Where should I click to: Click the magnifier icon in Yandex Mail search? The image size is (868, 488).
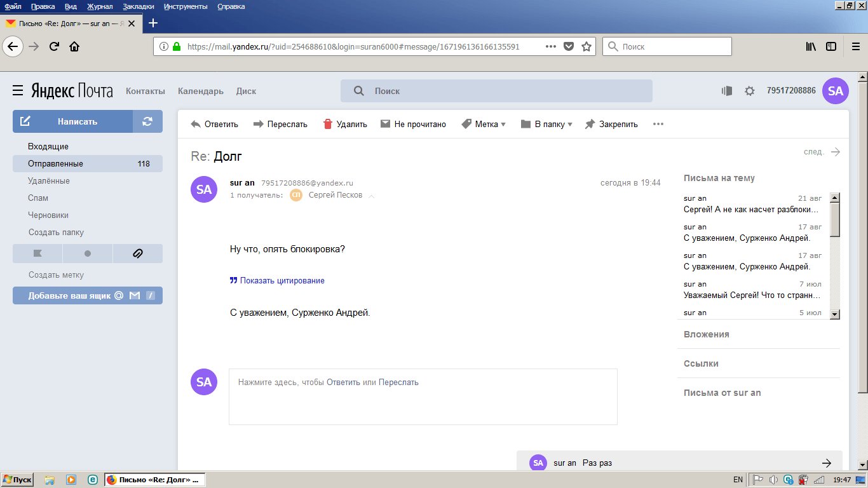358,91
